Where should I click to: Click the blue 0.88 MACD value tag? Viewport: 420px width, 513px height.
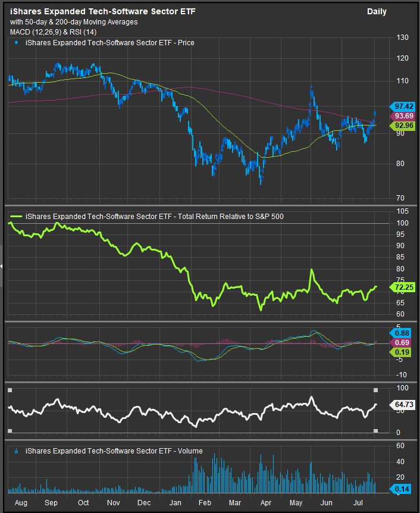400,333
